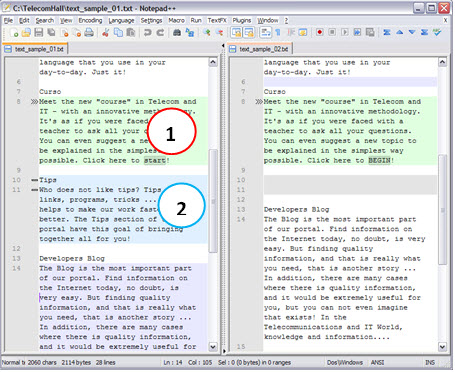Viewport: 455px width, 372px height.
Task: Click the Undo arrow icon
Action: coord(147,33)
